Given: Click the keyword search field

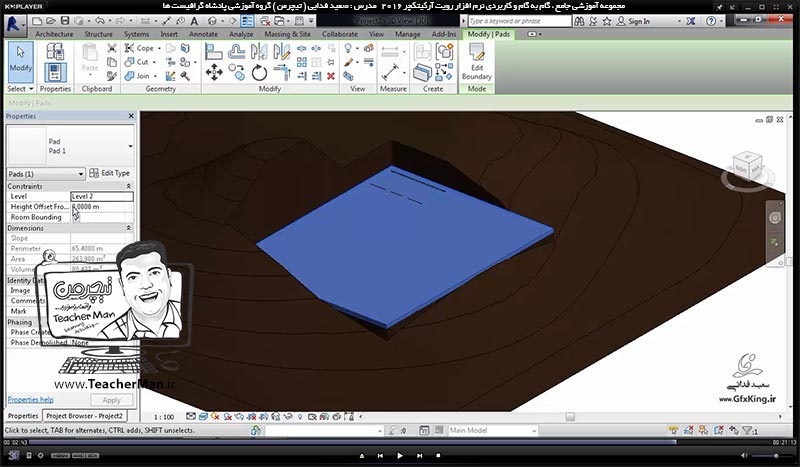Looking at the screenshot, I should 519,21.
